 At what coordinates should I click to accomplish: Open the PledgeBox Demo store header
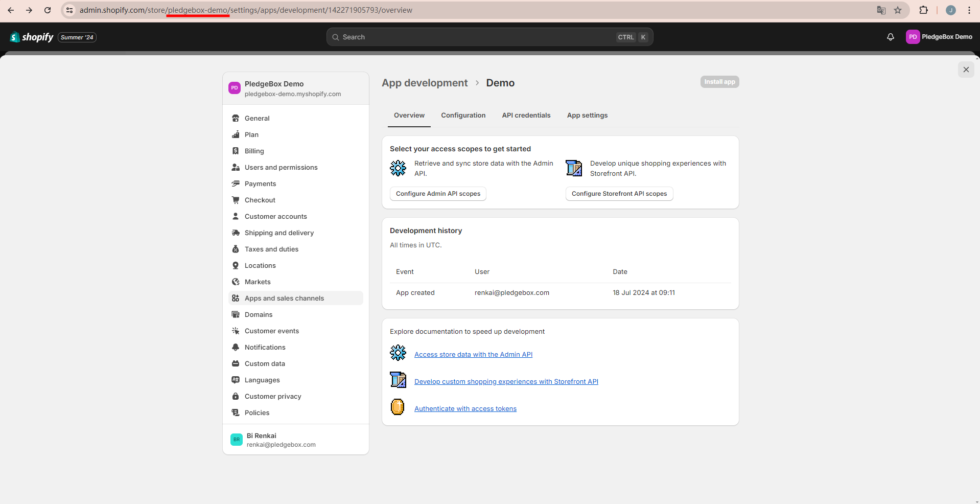coord(296,88)
